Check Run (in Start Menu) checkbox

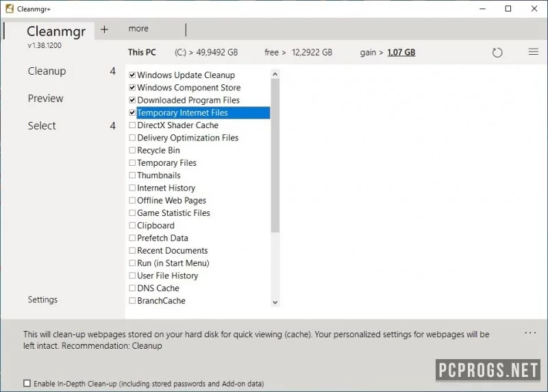coord(132,263)
